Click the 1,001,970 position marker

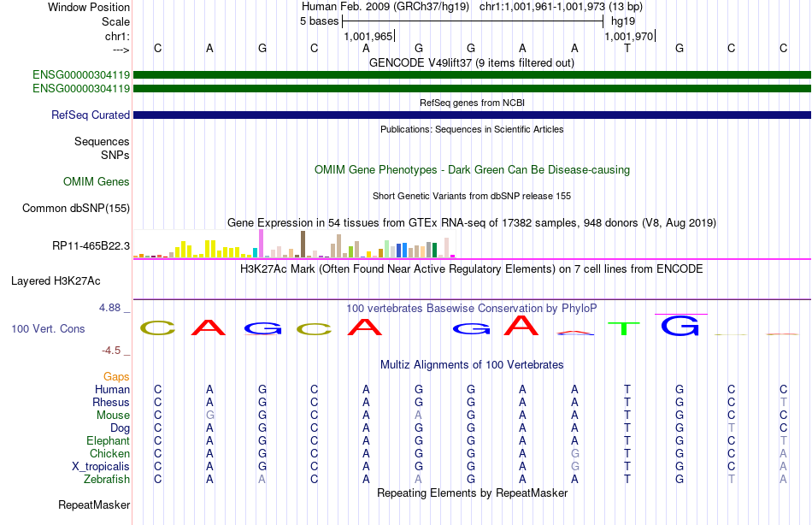pyautogui.click(x=629, y=36)
